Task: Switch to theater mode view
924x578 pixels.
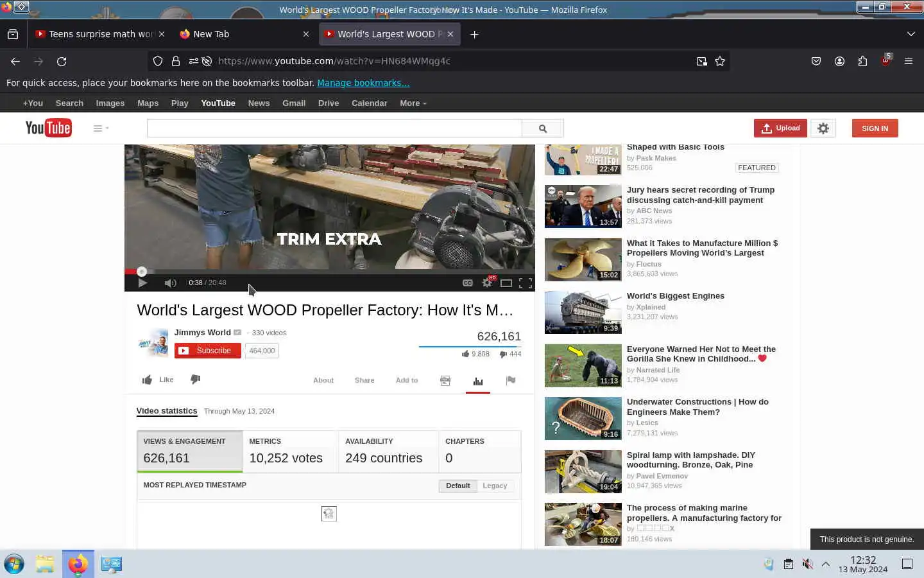Action: tap(506, 283)
